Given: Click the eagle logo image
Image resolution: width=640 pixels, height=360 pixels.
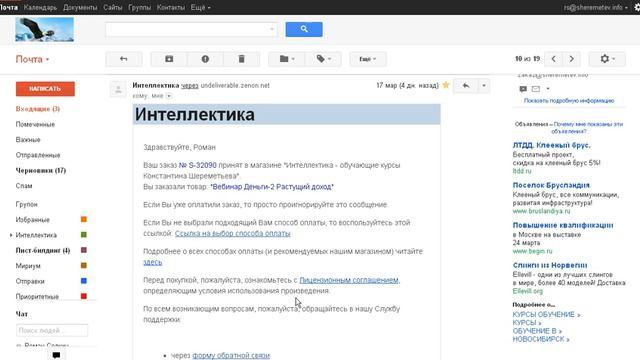Looking at the screenshot, I should 44,29.
